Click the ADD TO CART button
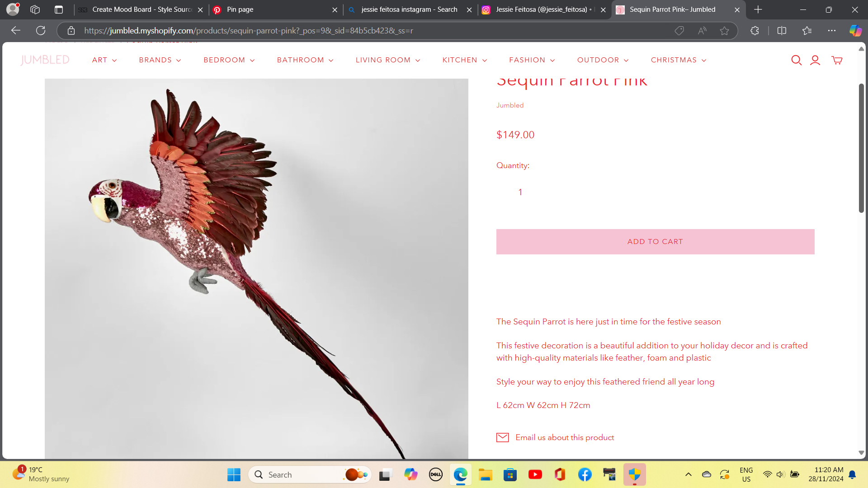Viewport: 868px width, 488px height. [x=655, y=242]
